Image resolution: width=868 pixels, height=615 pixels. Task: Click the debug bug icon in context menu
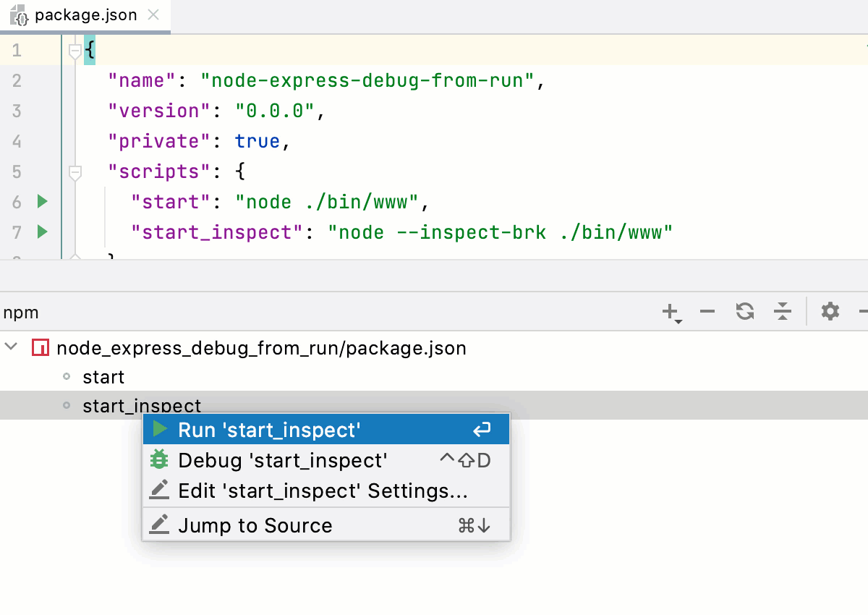159,459
